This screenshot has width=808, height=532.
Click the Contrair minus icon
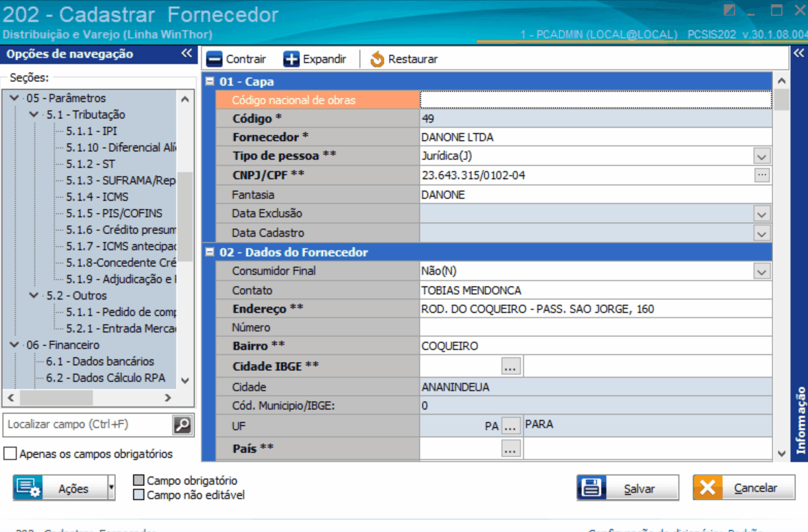pyautogui.click(x=214, y=59)
